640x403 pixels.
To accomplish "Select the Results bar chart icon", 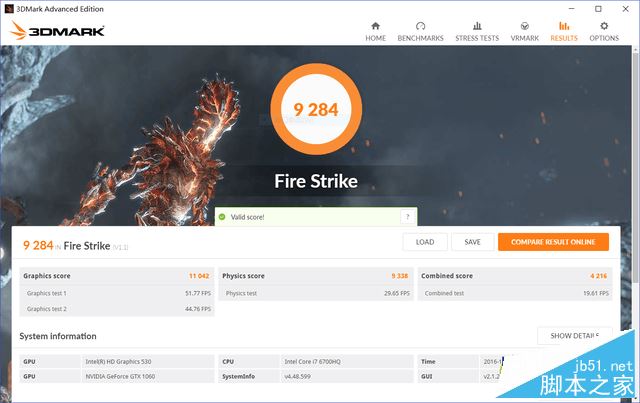I will point(564,26).
